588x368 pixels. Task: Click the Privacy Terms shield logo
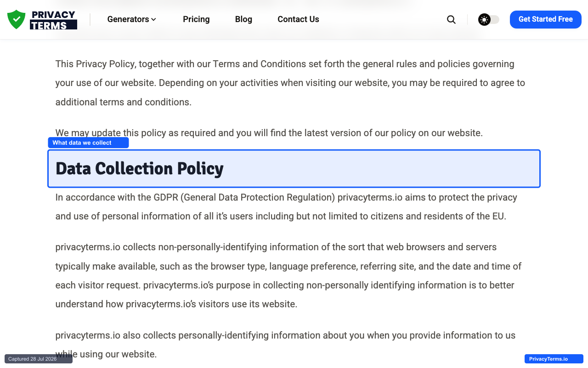pos(42,19)
